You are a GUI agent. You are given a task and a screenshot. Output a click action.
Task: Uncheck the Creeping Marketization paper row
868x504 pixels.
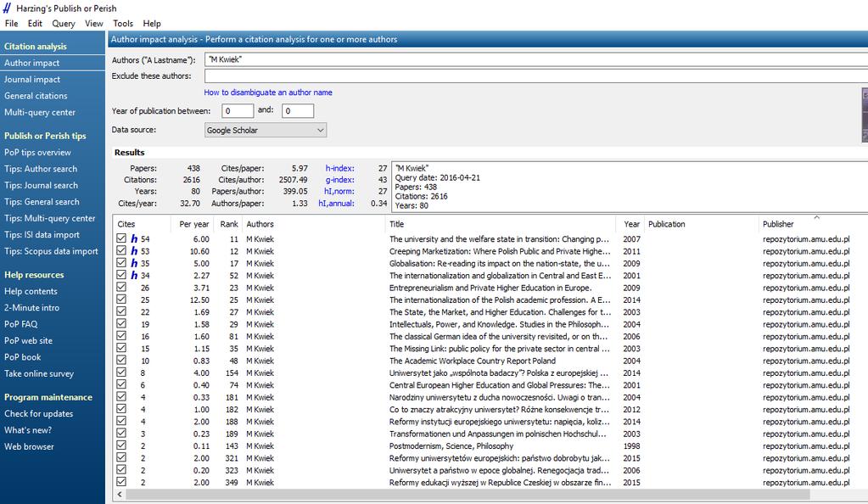click(121, 250)
